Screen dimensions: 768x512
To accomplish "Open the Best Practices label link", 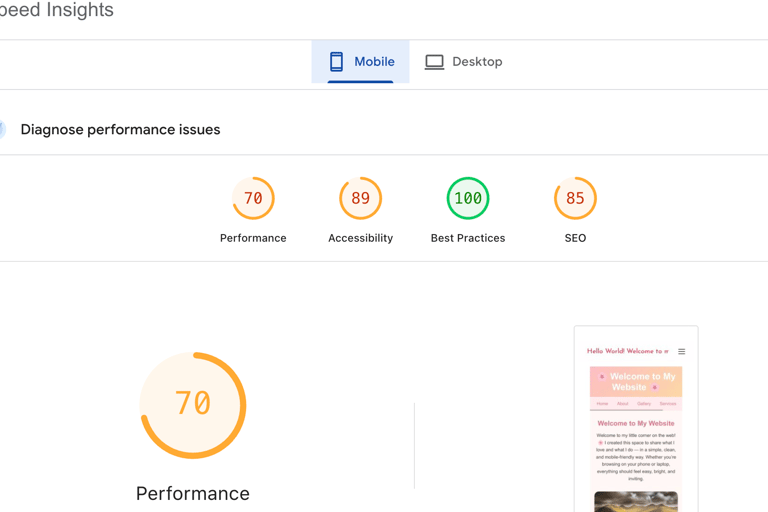I will 467,238.
